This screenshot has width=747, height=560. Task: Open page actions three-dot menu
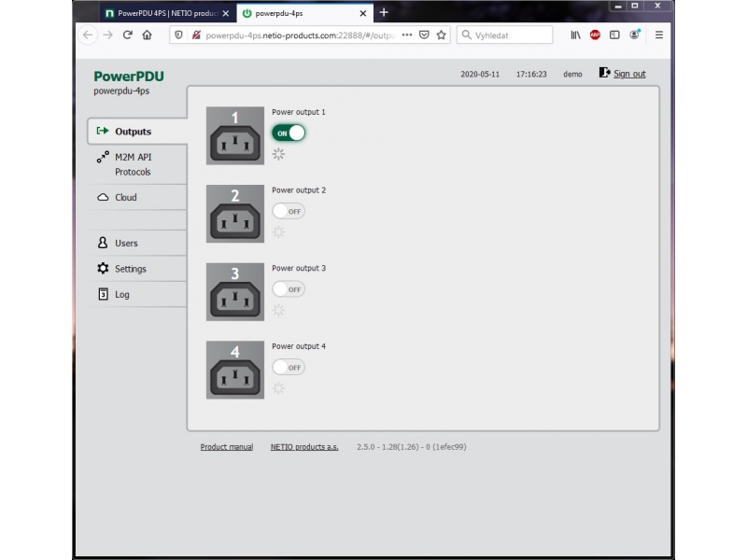[407, 35]
